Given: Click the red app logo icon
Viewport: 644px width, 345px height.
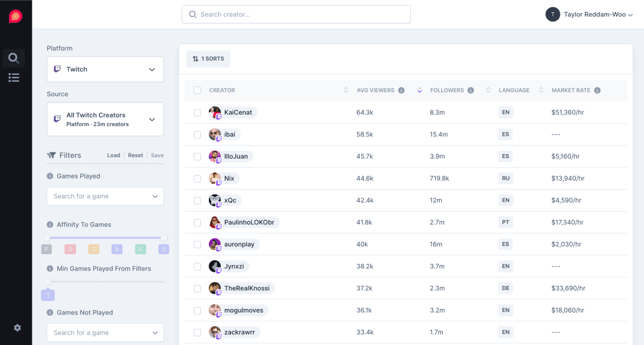Looking at the screenshot, I should click(16, 16).
